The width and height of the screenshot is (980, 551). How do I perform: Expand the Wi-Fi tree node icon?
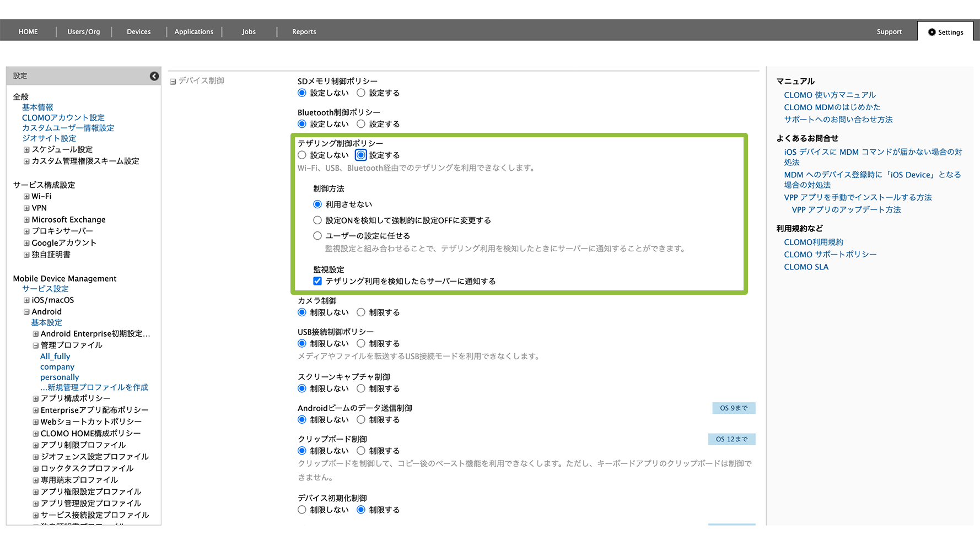pos(26,197)
